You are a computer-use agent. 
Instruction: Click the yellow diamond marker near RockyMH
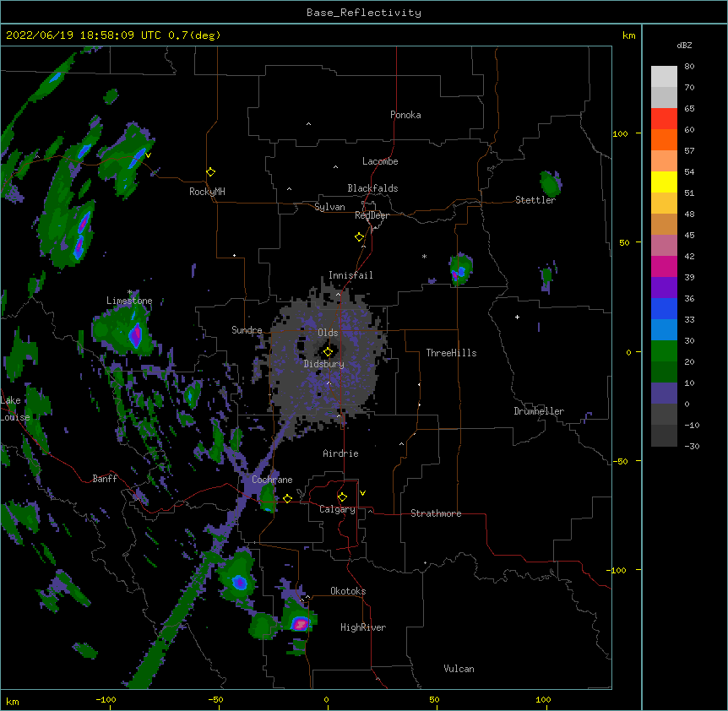coord(211,172)
